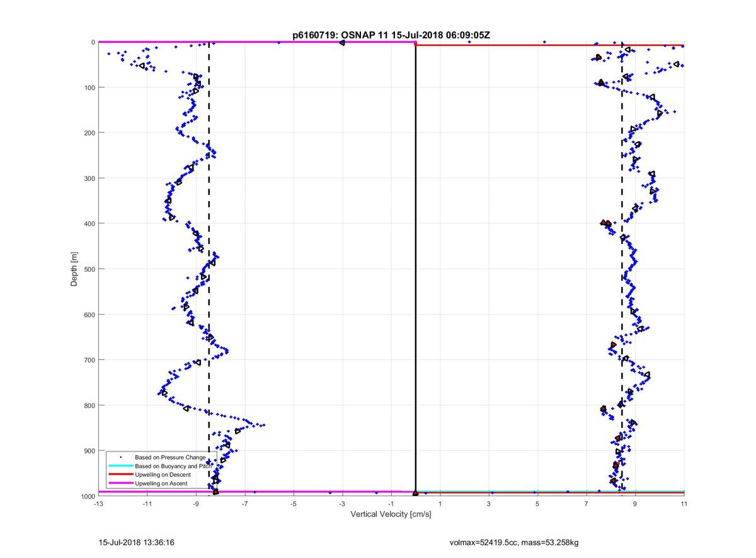Click the x-axis tick label '-13'
Screen dimensions: 756x558
coord(98,504)
